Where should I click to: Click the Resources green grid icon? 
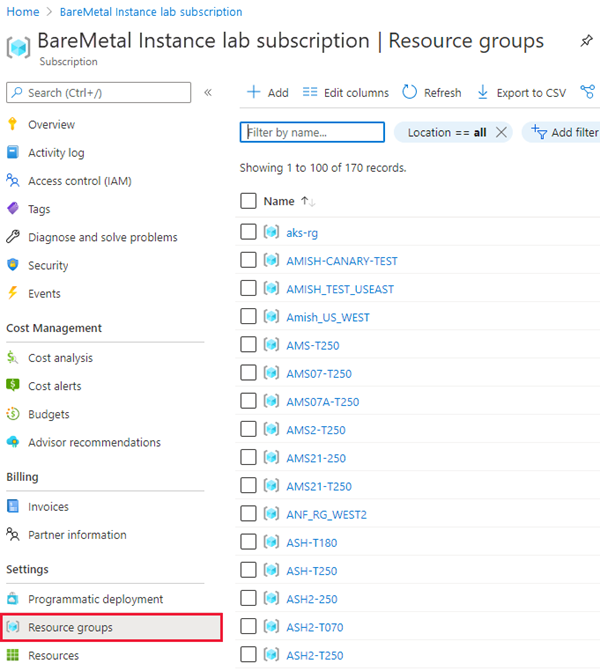(x=13, y=655)
